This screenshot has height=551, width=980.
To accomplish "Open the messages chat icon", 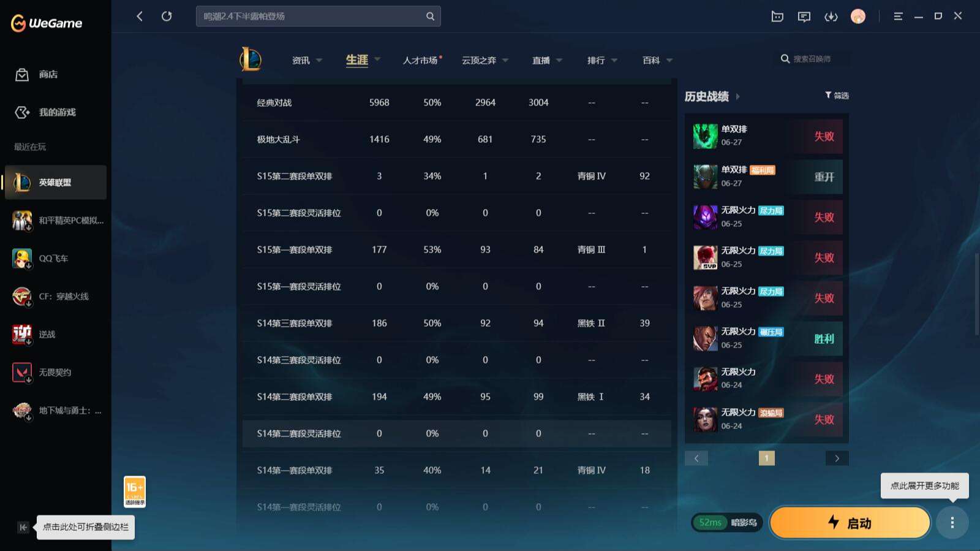I will pos(804,17).
